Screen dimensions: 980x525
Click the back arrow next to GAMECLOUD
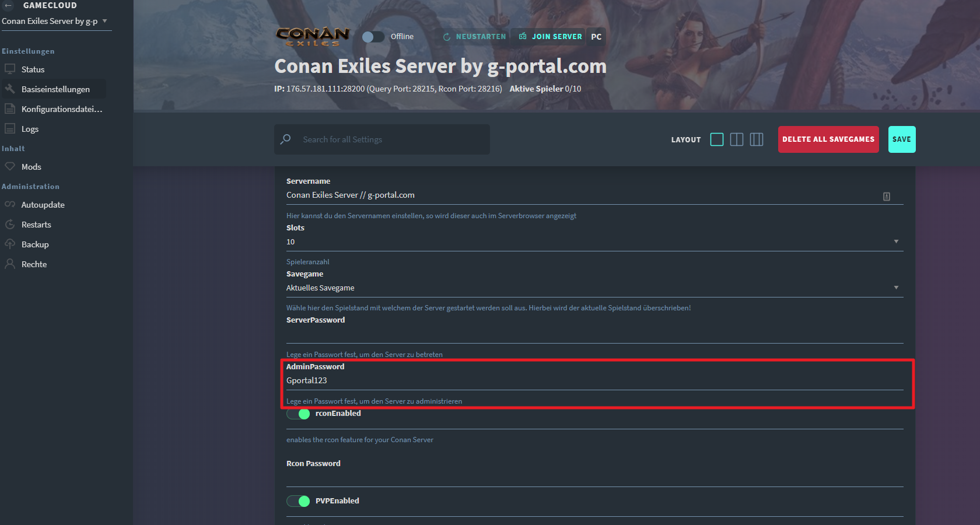8,5
